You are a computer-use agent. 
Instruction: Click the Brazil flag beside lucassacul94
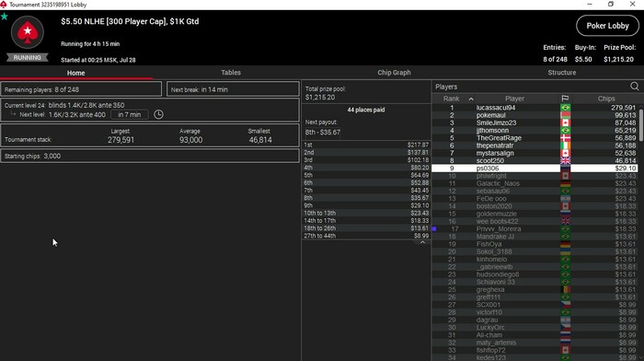pos(565,108)
